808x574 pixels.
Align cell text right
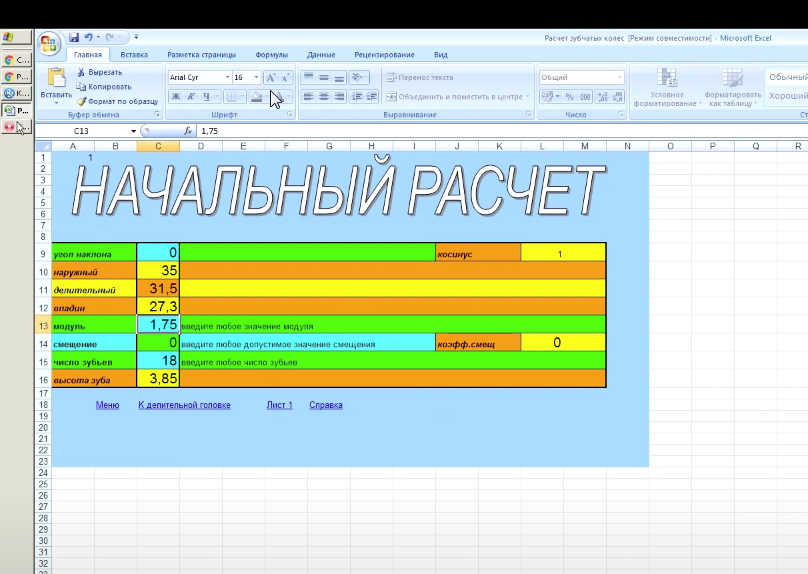point(339,96)
